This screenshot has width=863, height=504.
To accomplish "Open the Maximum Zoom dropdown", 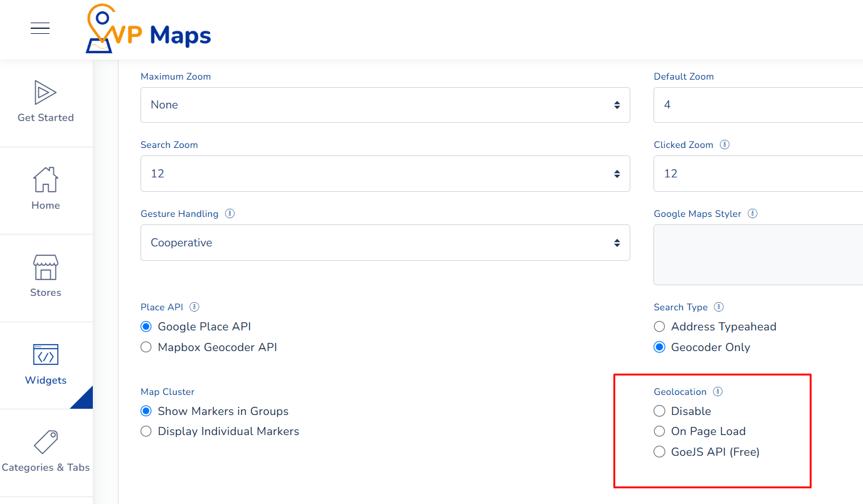I will (x=385, y=105).
